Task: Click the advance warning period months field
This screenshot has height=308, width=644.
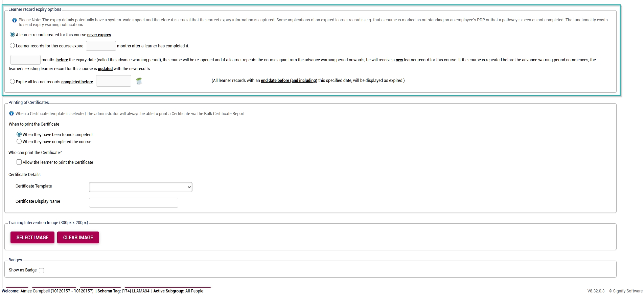Action: 25,60
